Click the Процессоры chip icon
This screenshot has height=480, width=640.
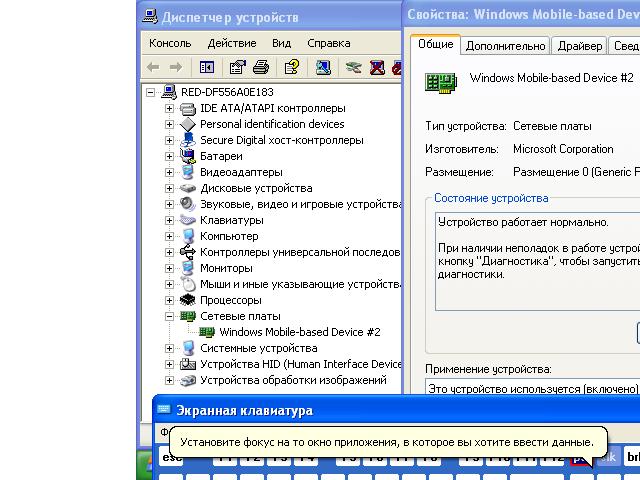[188, 300]
